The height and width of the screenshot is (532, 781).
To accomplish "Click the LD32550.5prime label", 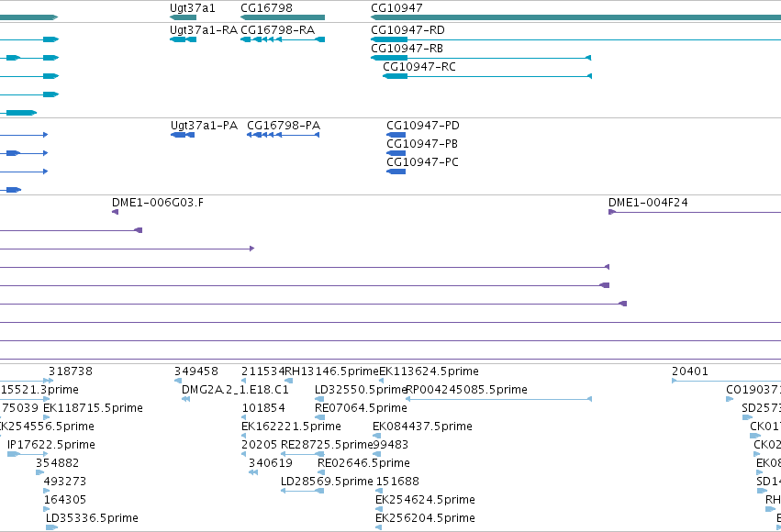I will point(361,390).
